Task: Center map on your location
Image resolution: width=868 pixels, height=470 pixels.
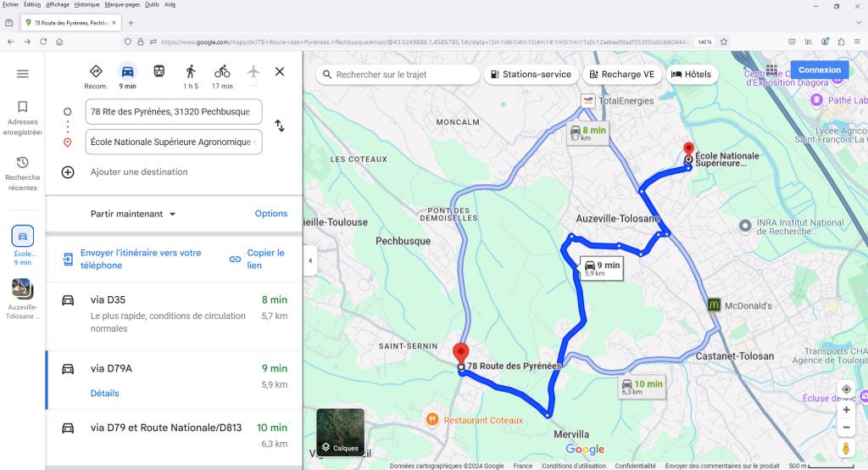Action: pyautogui.click(x=846, y=389)
